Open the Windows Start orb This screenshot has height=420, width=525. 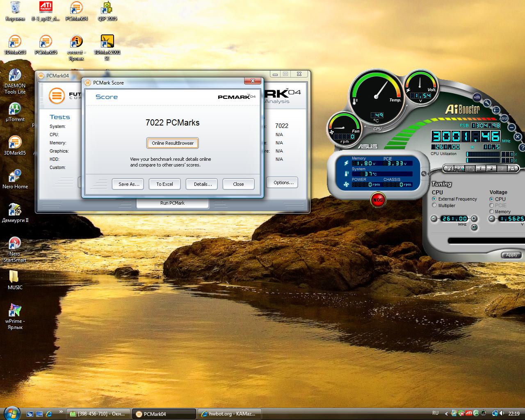[x=11, y=413]
